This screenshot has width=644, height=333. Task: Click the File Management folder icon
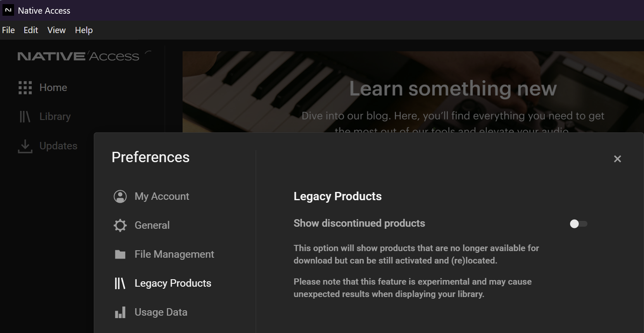click(120, 254)
